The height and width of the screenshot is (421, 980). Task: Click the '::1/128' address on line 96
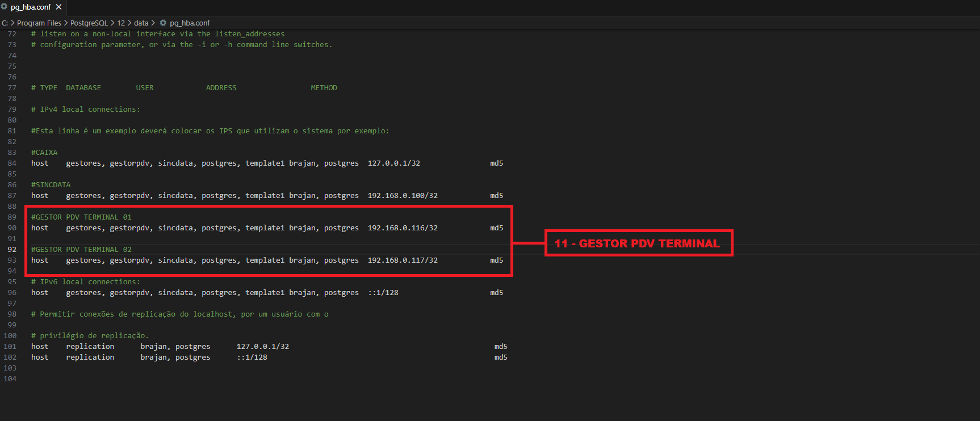(x=383, y=293)
